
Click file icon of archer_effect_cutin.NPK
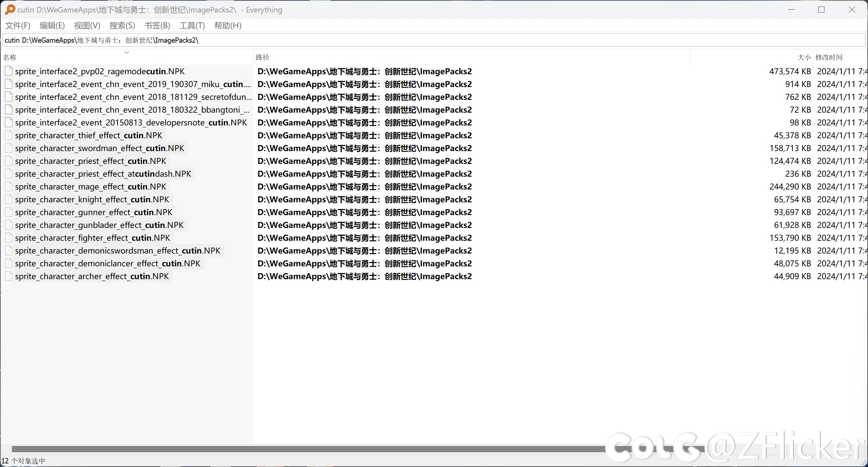(9, 276)
